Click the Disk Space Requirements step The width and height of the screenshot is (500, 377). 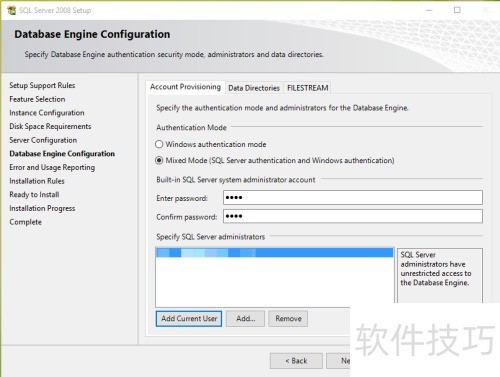(x=50, y=126)
